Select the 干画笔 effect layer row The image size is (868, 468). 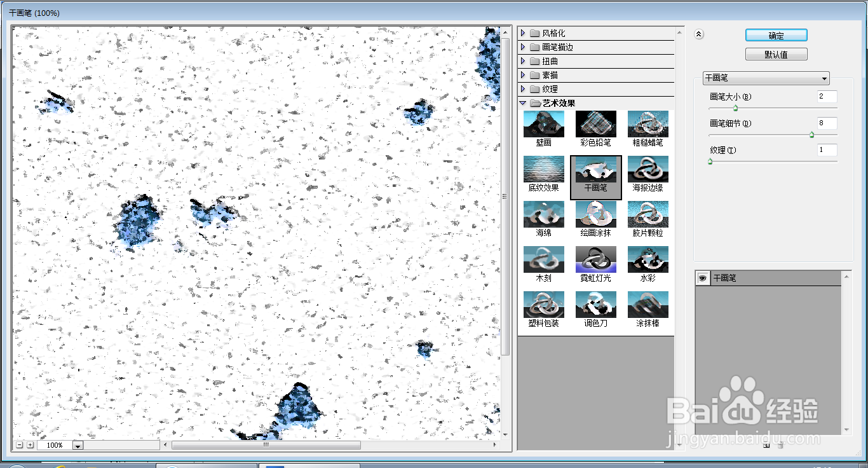tap(768, 279)
